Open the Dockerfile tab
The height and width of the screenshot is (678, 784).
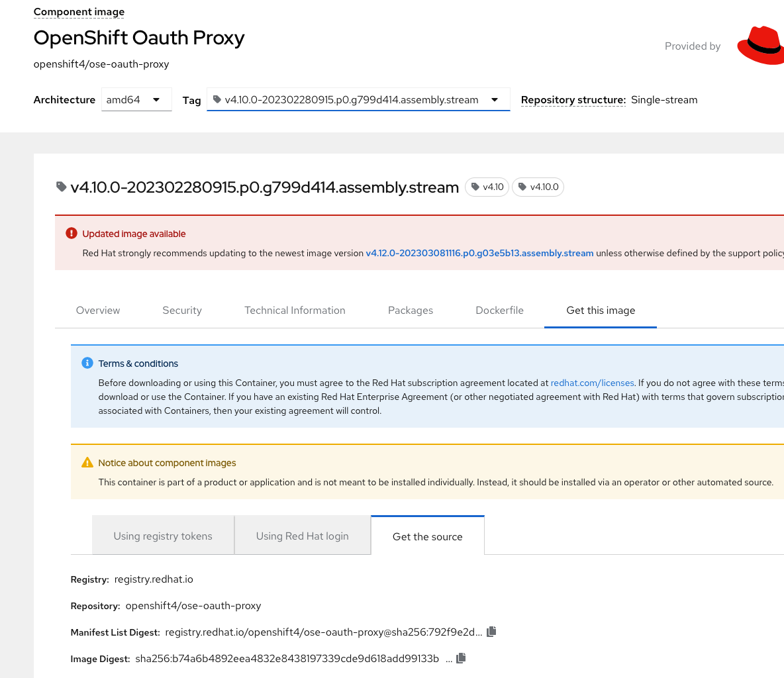pos(500,310)
